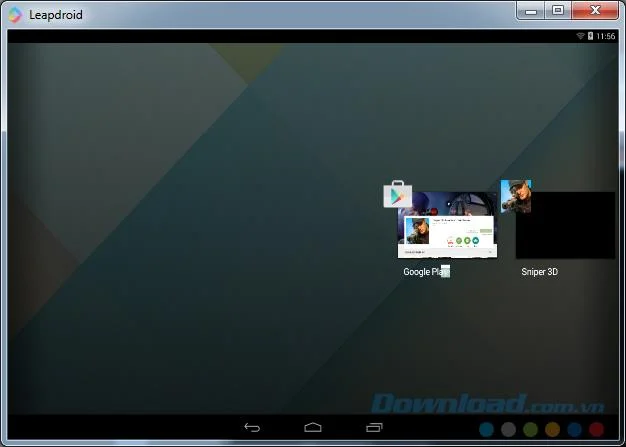Tap the Android home navigation button
The height and width of the screenshot is (447, 626).
[313, 427]
